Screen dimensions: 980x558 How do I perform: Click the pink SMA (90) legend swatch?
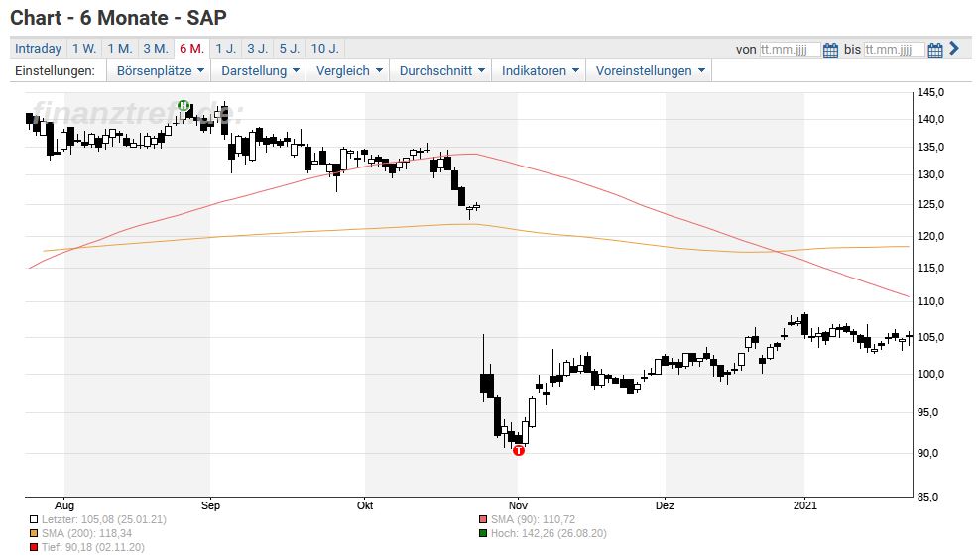[x=483, y=520]
